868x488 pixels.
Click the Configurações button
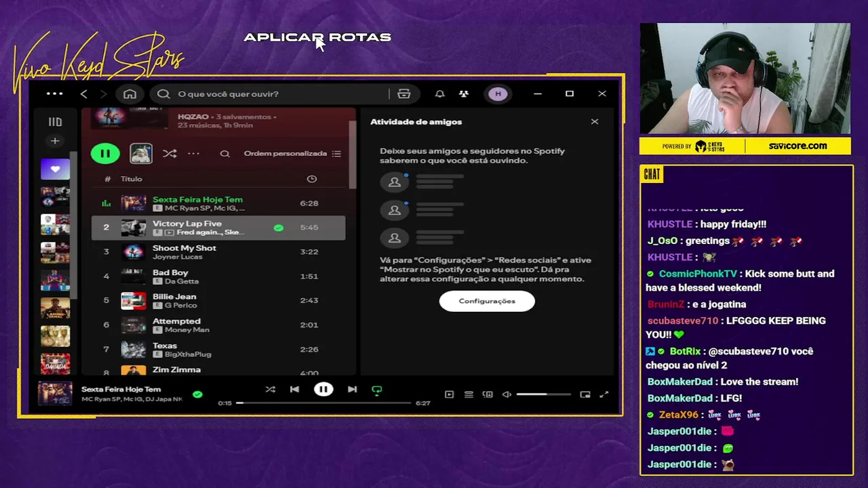tap(487, 301)
